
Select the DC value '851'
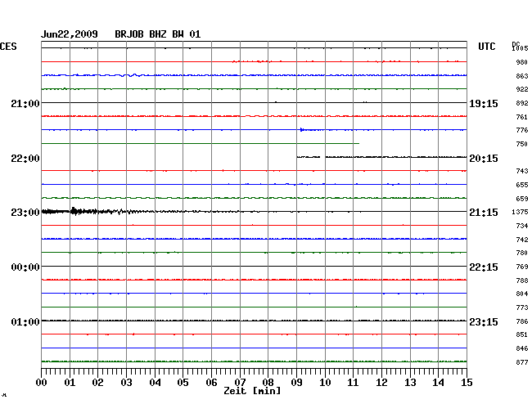[x=522, y=334]
